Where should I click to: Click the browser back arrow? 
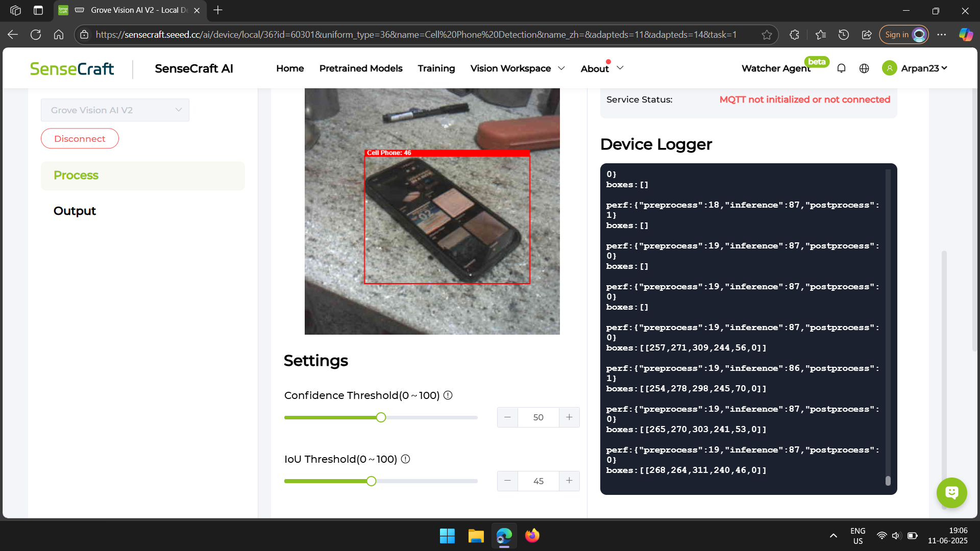pyautogui.click(x=13, y=35)
